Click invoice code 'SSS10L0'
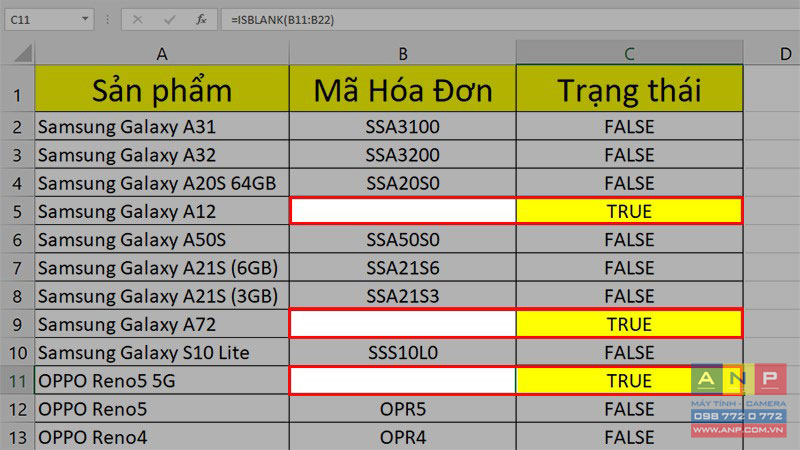800x450 pixels. pos(403,353)
